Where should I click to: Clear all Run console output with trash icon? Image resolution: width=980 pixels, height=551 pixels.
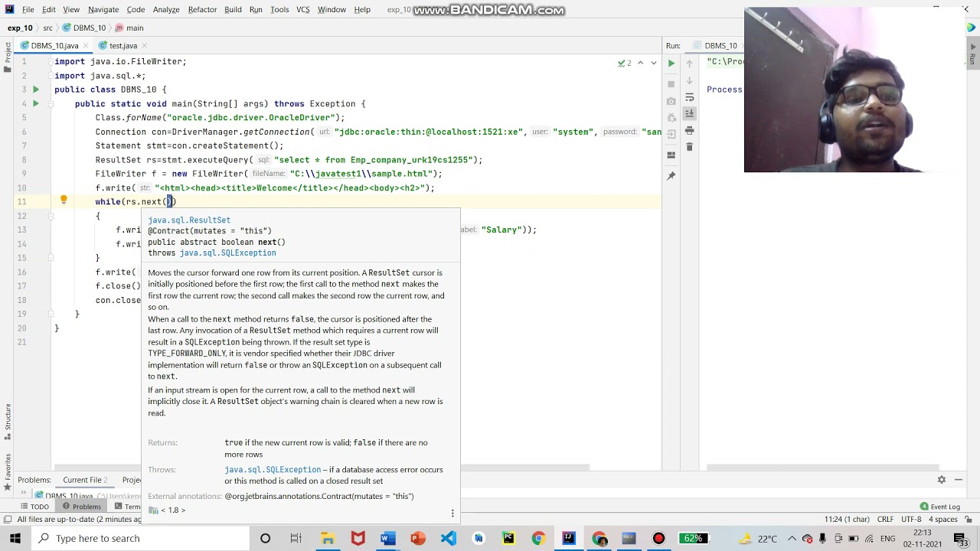tap(690, 147)
